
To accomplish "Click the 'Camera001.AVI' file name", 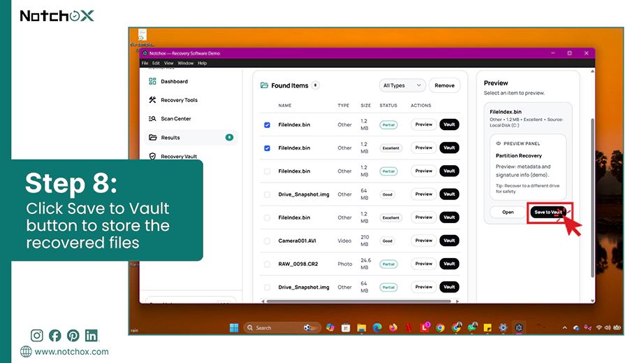I will [x=297, y=241].
